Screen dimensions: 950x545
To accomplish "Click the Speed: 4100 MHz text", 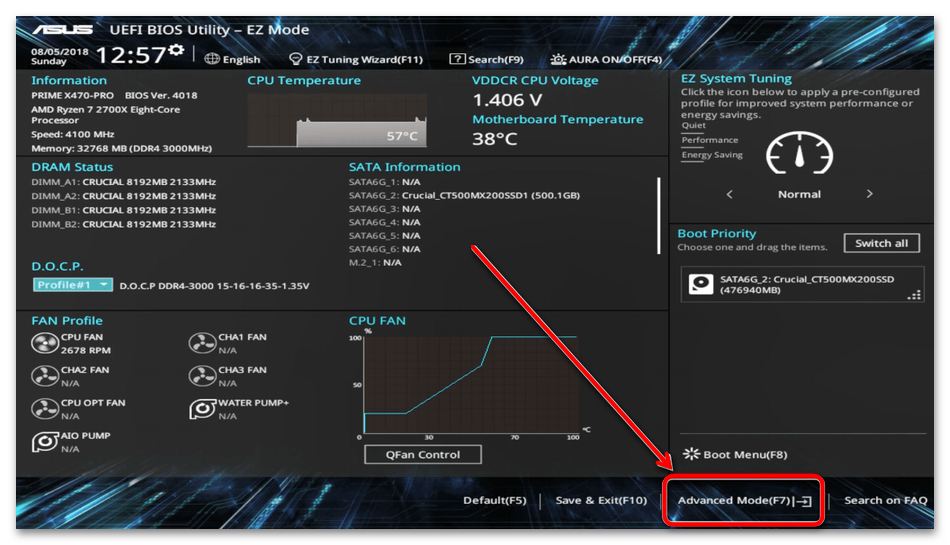I will pos(73,134).
